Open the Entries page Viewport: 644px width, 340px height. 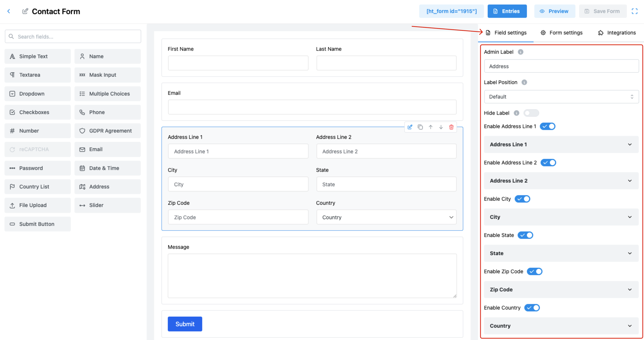pyautogui.click(x=507, y=11)
